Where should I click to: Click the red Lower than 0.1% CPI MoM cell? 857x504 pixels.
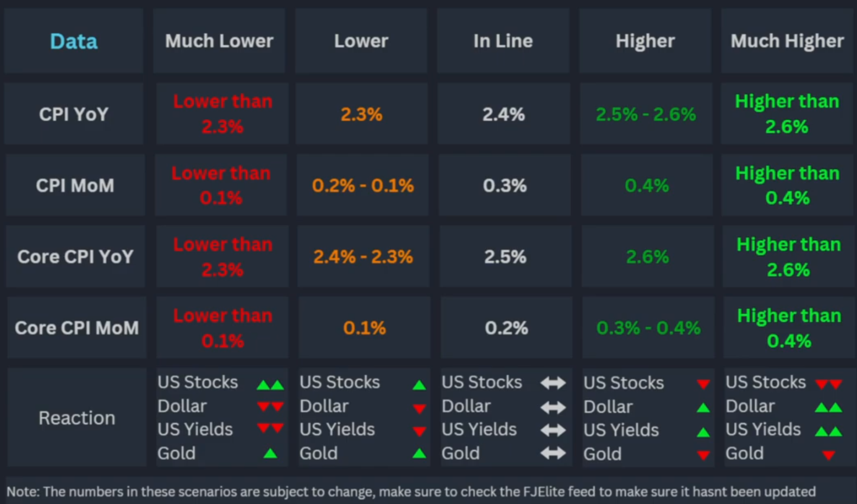point(221,186)
